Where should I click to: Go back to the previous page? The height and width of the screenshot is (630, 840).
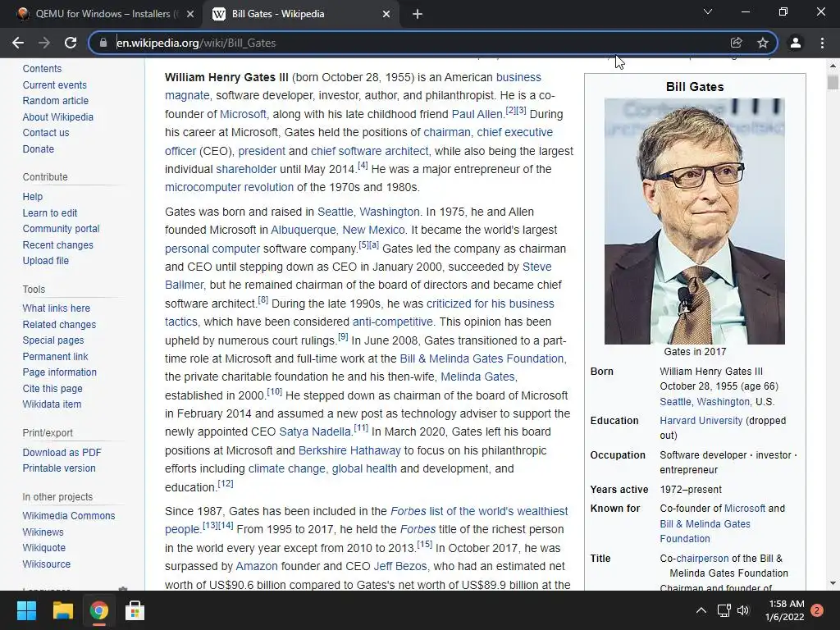tap(18, 43)
